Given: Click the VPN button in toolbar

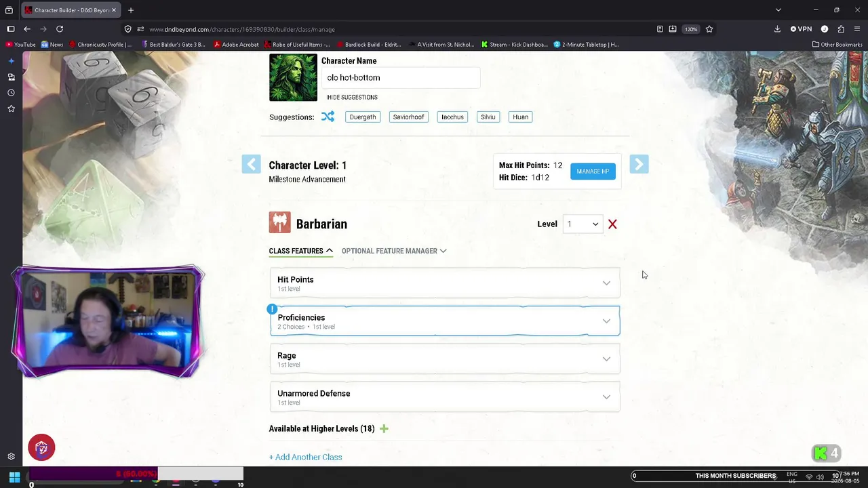Looking at the screenshot, I should click(801, 29).
